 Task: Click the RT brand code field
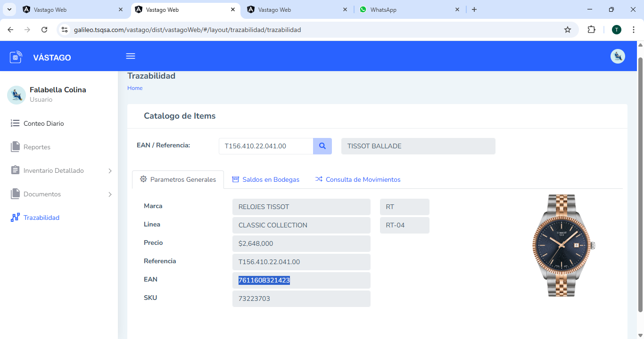(x=405, y=207)
